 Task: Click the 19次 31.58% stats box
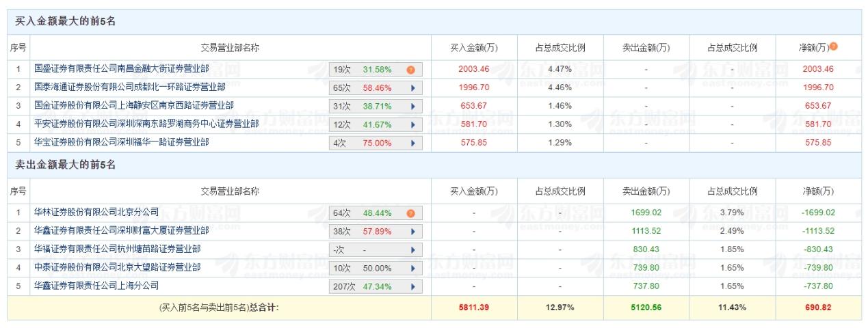click(x=376, y=70)
